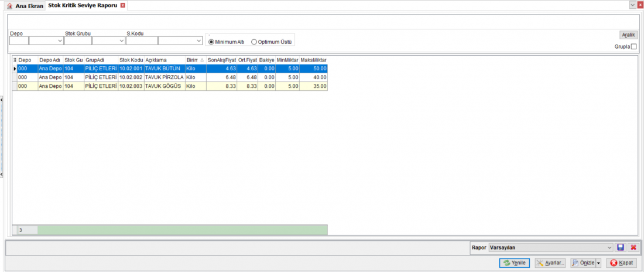
Task: Save the report layout with the floppy icon
Action: pos(621,247)
